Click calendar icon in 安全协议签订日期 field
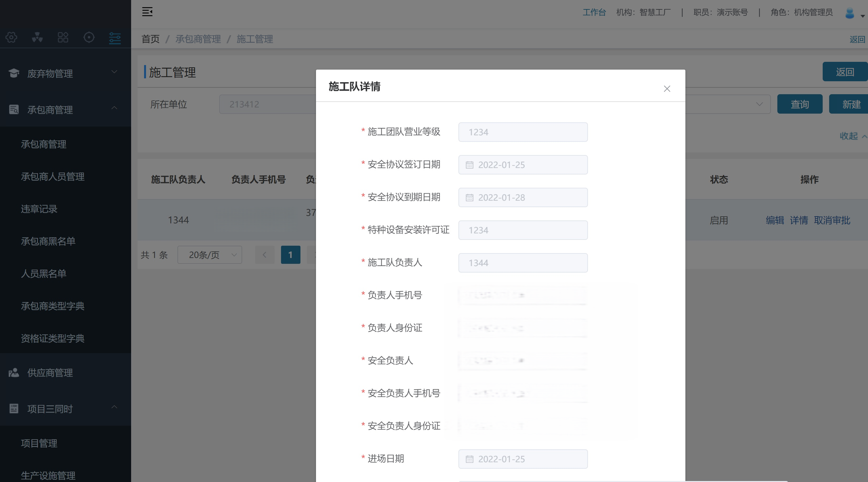868x482 pixels. coord(469,165)
